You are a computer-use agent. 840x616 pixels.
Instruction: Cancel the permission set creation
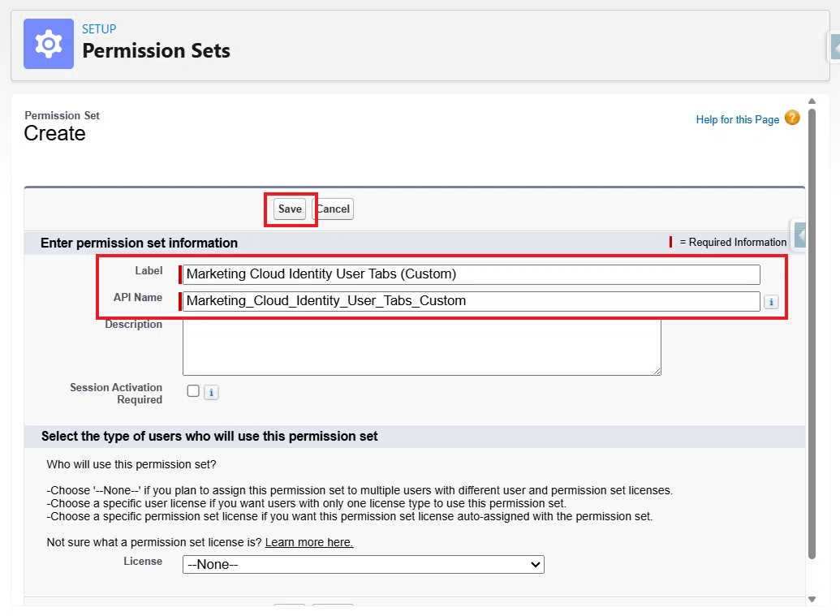click(x=333, y=209)
